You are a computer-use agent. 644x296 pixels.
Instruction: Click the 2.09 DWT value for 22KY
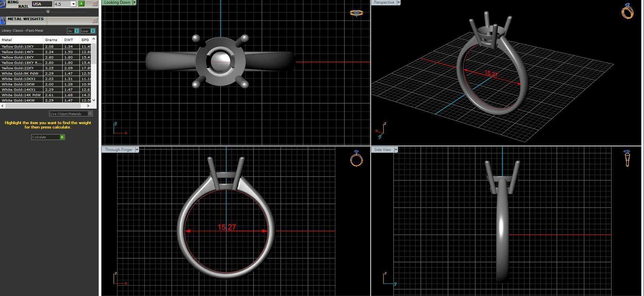coord(68,68)
